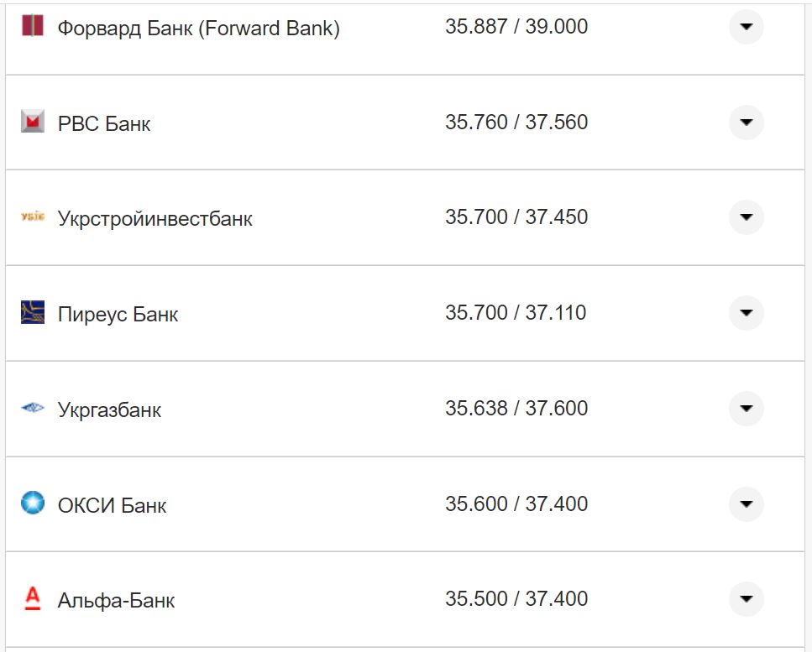Click the РВС Банк rate 35.760 / 37.560
812x652 pixels.
click(x=516, y=123)
